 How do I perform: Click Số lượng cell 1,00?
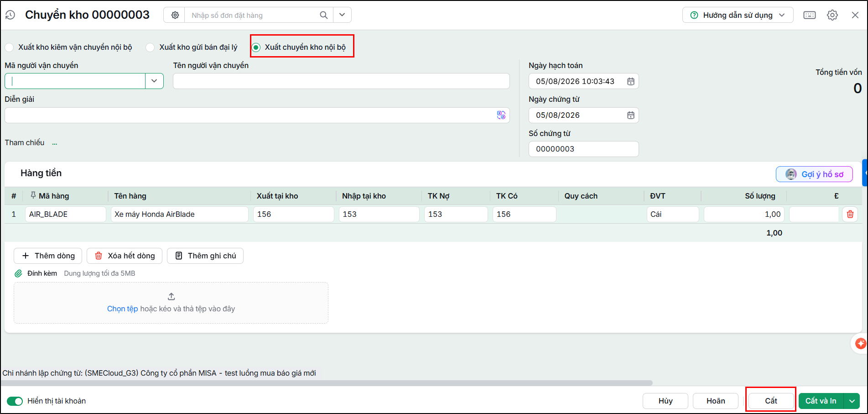tap(744, 214)
